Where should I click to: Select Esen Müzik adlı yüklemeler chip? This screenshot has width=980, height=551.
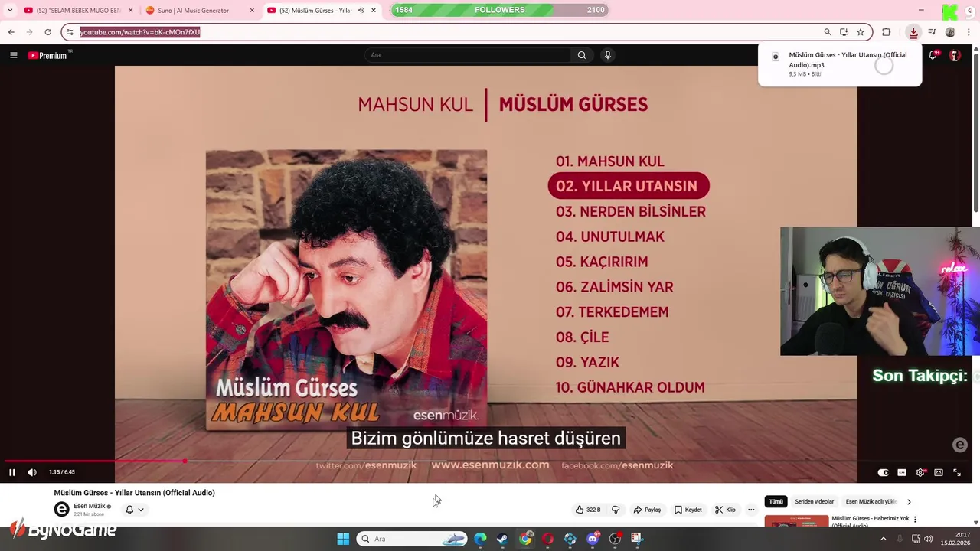click(871, 502)
